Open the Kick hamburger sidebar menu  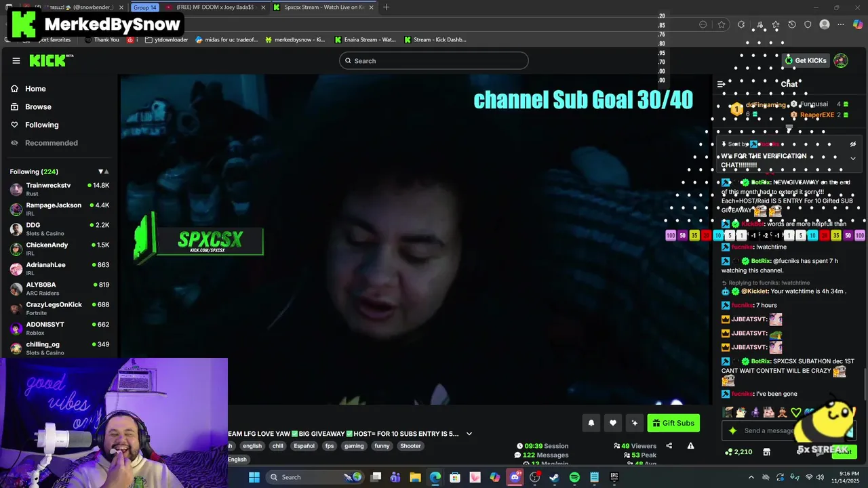(x=16, y=61)
